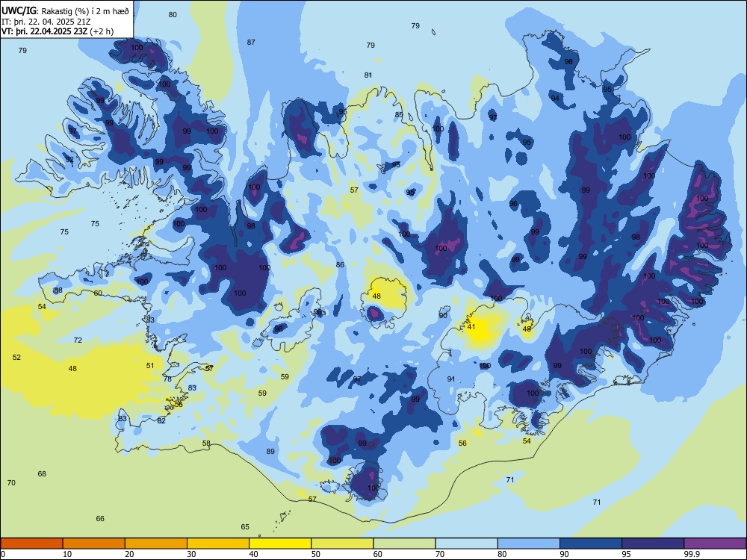The width and height of the screenshot is (747, 560).
Task: Pick the pale yellow 50–60 legend swatch
Action: [x=343, y=544]
